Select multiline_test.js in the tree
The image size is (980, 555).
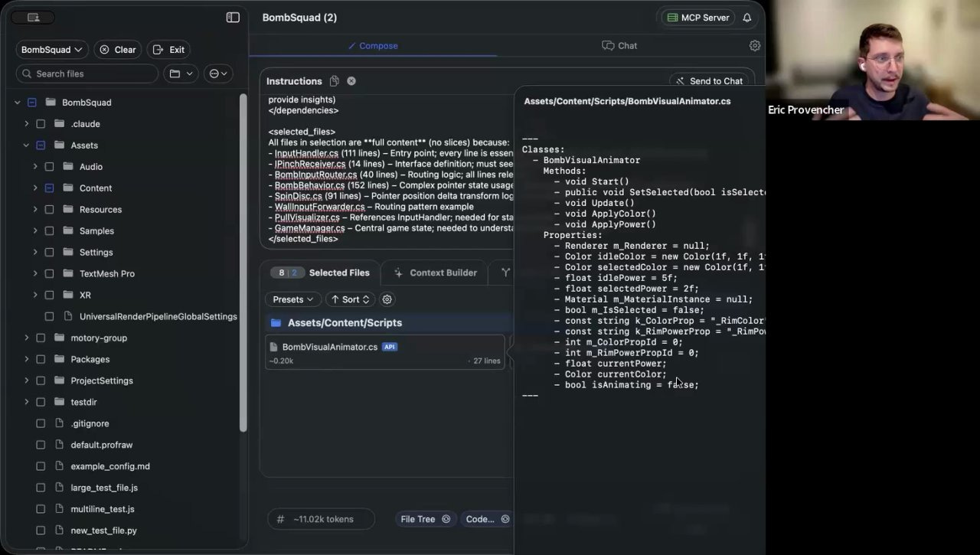103,510
